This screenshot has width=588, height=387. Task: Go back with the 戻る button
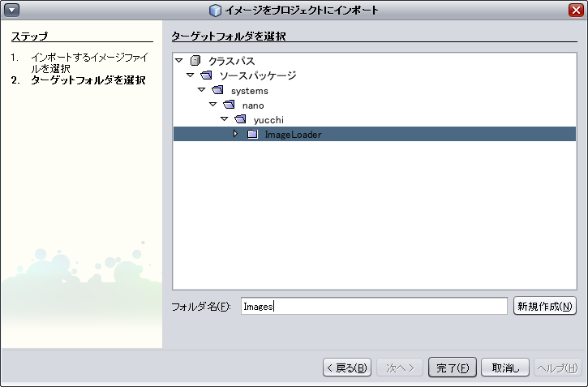point(347,368)
